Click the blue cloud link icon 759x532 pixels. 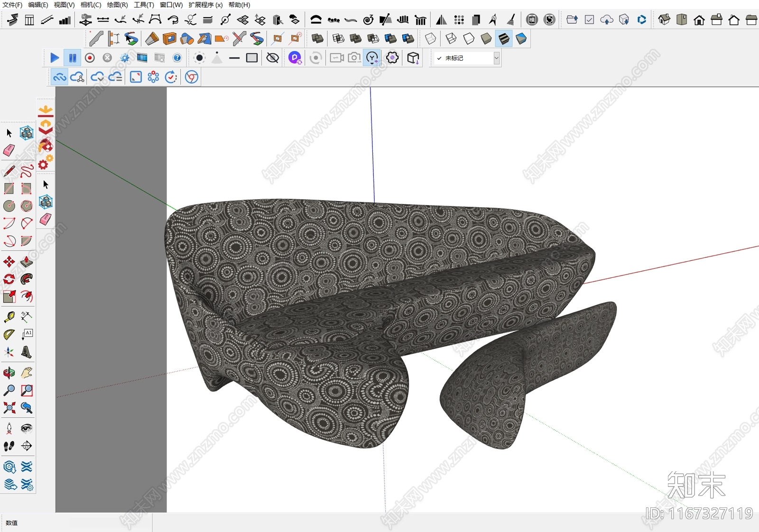click(59, 77)
